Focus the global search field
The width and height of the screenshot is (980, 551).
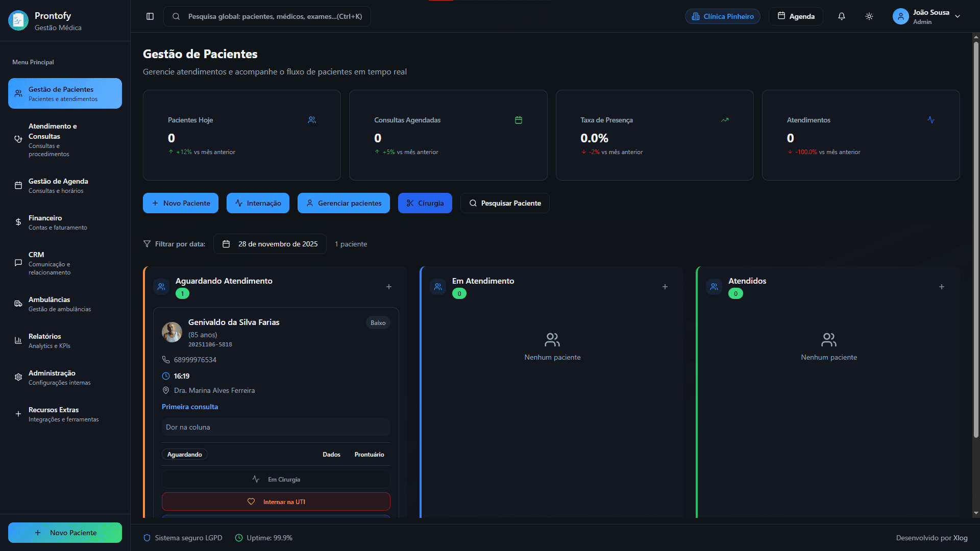pos(267,16)
